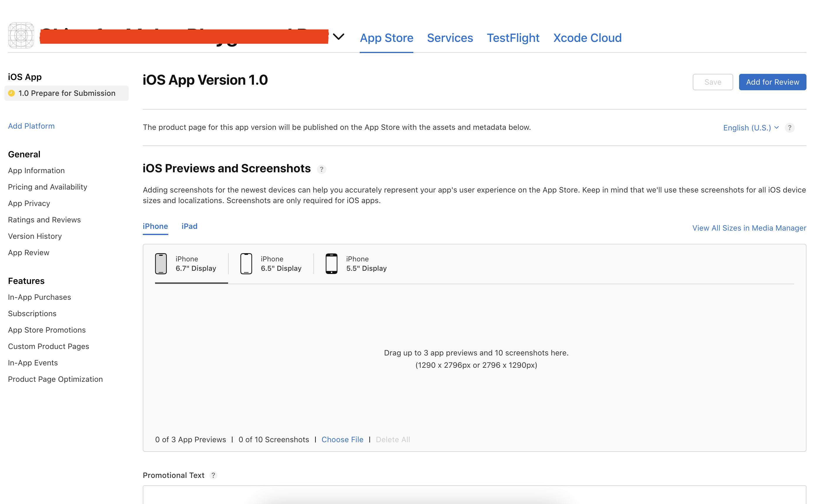Select the iPhone 6.7" Display device icon
Image resolution: width=815 pixels, height=504 pixels.
coord(161,264)
